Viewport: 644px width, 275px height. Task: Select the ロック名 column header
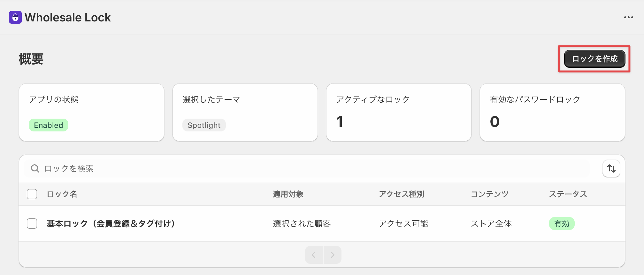61,194
